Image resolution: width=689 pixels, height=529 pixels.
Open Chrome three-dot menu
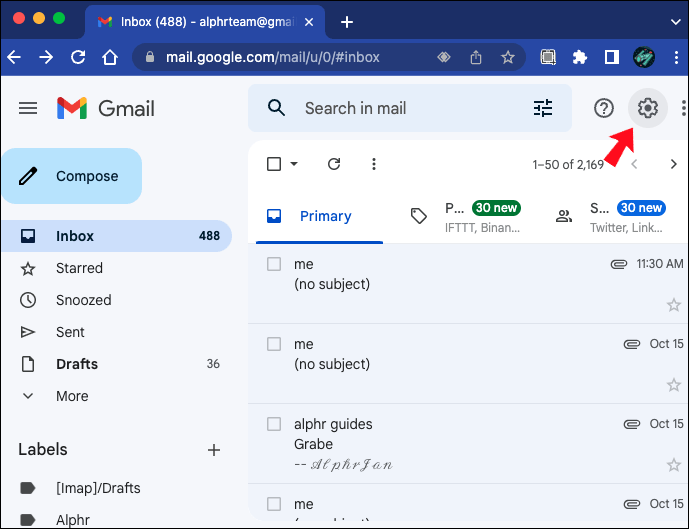(676, 57)
